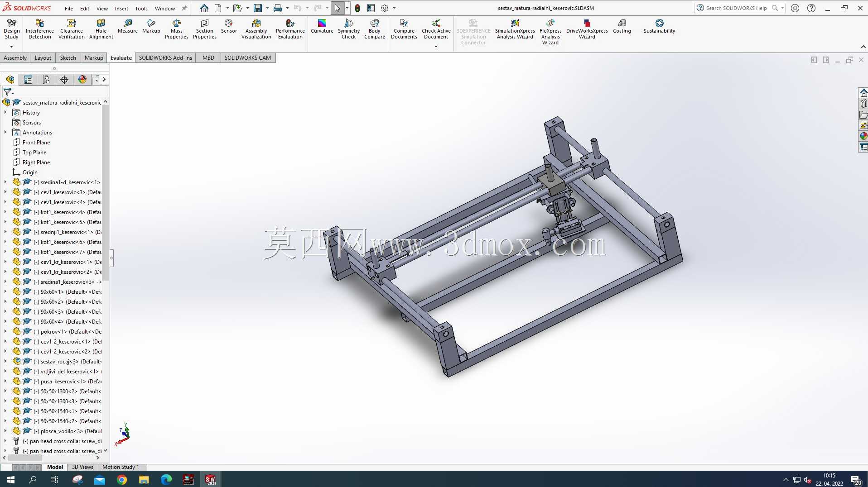Click the Home icon in title toolbar
This screenshot has width=868, height=487.
click(x=204, y=8)
